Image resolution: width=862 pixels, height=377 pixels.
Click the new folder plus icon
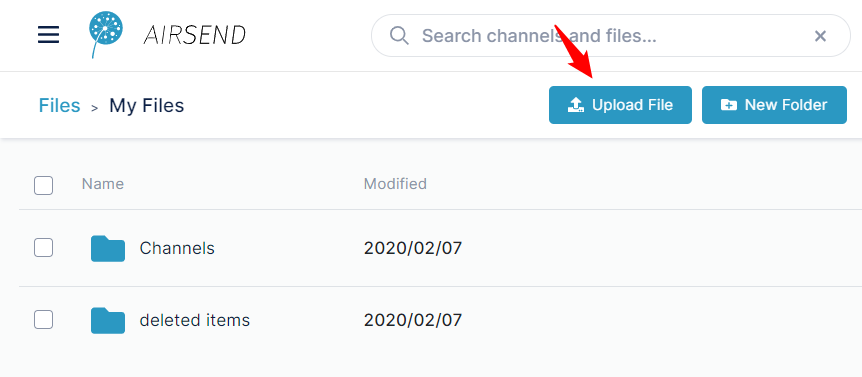(728, 105)
